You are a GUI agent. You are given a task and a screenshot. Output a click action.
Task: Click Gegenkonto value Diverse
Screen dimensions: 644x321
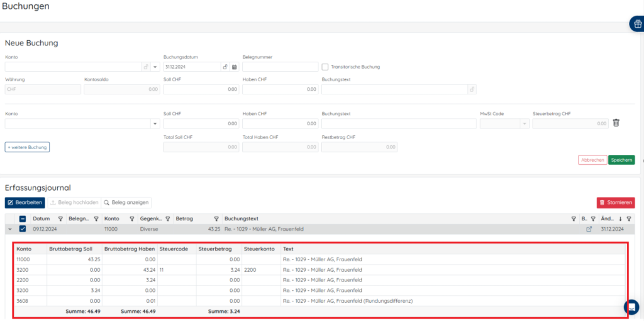click(x=148, y=229)
